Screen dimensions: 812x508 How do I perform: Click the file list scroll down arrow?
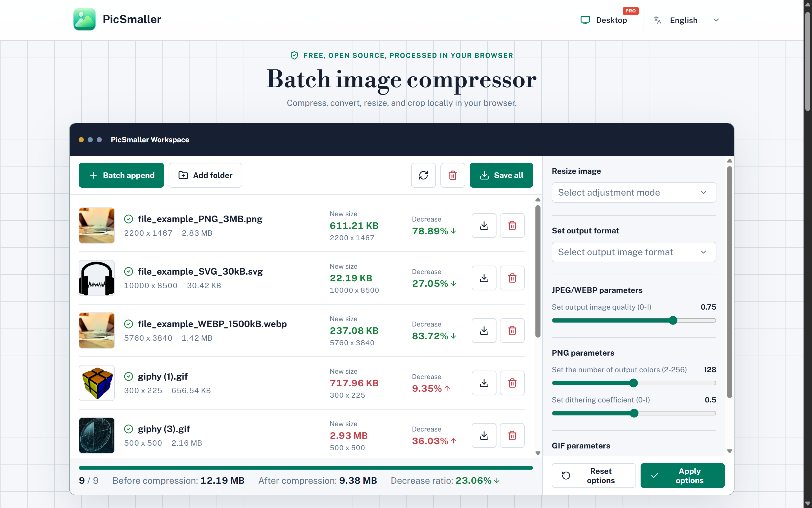pyautogui.click(x=538, y=453)
